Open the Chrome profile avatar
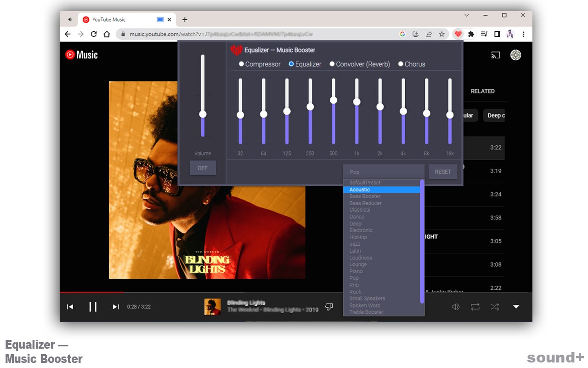The width and height of the screenshot is (588, 368). (x=510, y=34)
